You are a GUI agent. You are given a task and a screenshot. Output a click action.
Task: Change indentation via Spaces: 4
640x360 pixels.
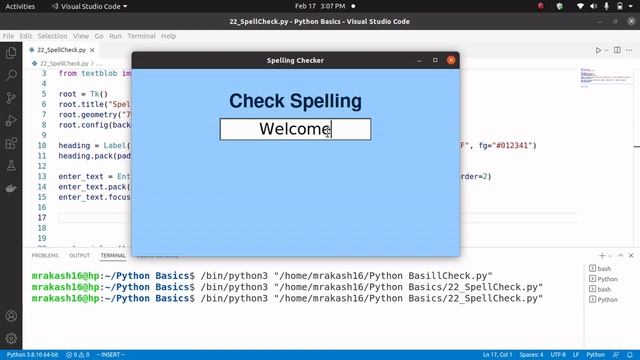[531, 355]
